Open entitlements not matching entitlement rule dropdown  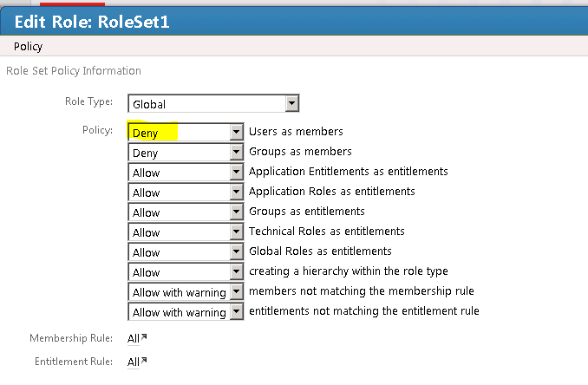click(x=236, y=312)
